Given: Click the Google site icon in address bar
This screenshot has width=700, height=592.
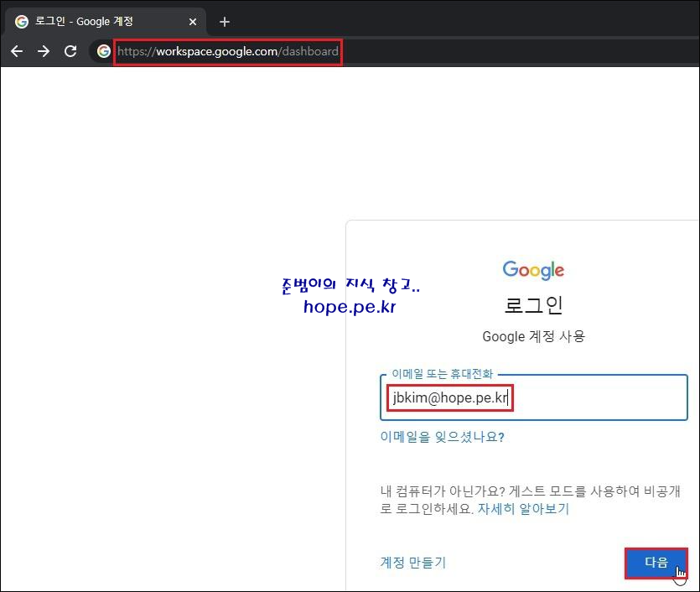Looking at the screenshot, I should [104, 51].
